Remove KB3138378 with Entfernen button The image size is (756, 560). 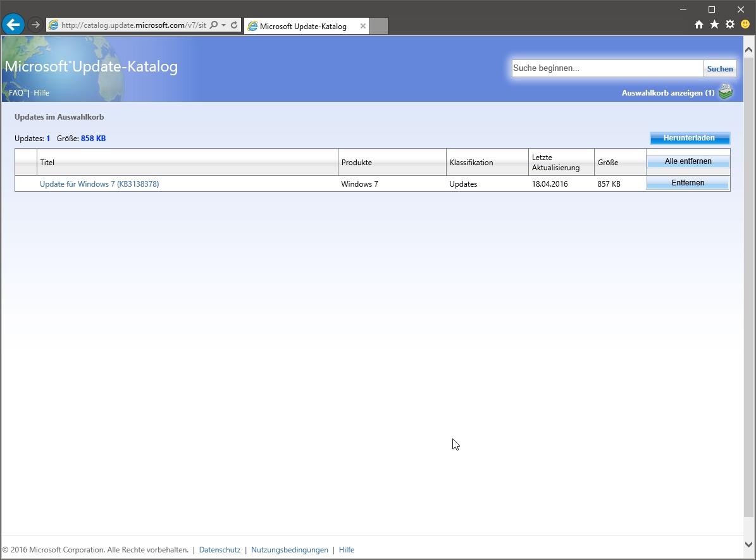tap(688, 183)
